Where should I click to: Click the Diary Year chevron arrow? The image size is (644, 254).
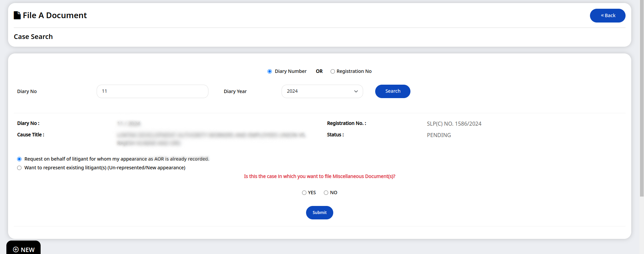(x=356, y=91)
